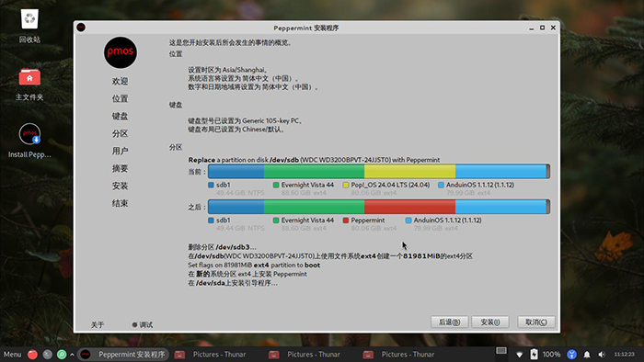Maximize the Peppermint installer window

[542, 28]
